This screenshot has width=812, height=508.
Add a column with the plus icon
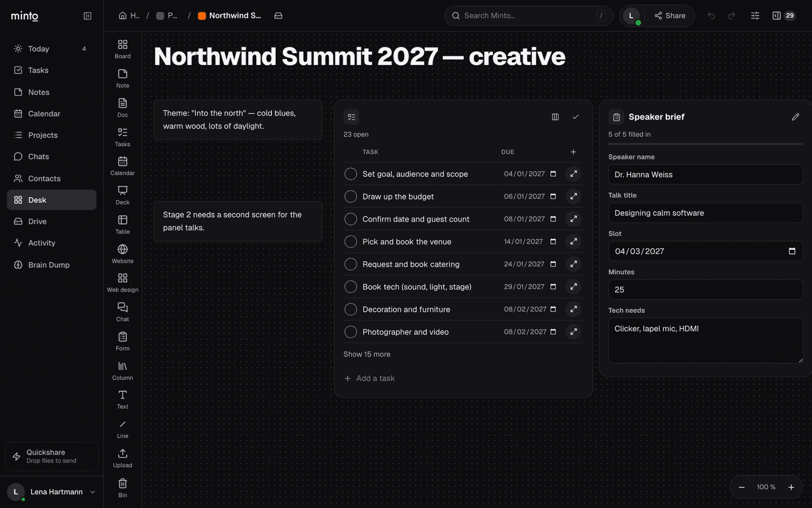coord(573,152)
